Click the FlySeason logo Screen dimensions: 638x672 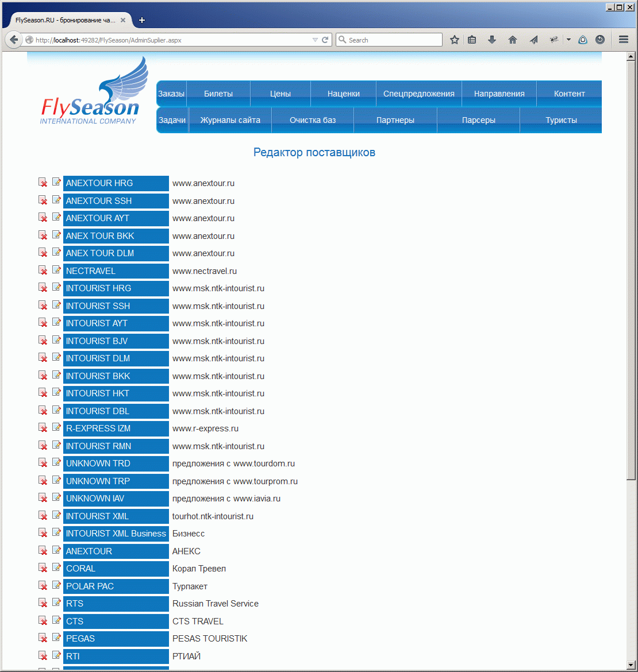coord(94,91)
